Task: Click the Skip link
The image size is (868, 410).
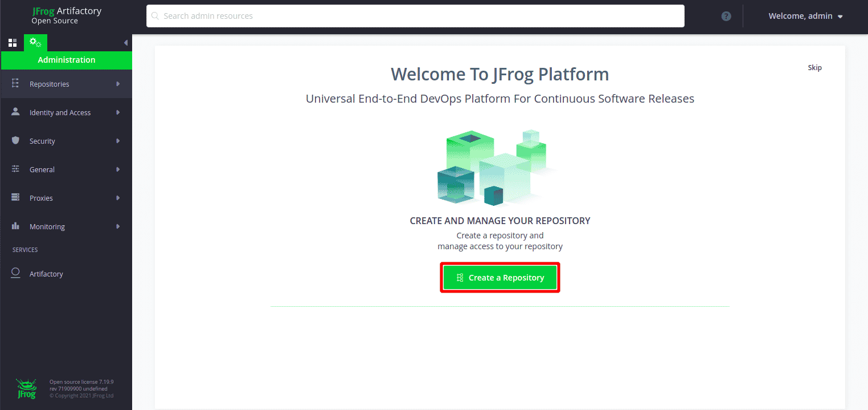Action: (x=814, y=67)
